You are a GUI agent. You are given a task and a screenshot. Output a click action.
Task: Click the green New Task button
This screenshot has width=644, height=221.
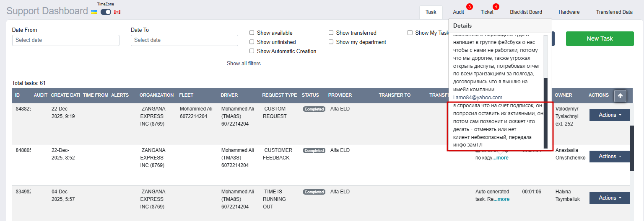pos(600,39)
